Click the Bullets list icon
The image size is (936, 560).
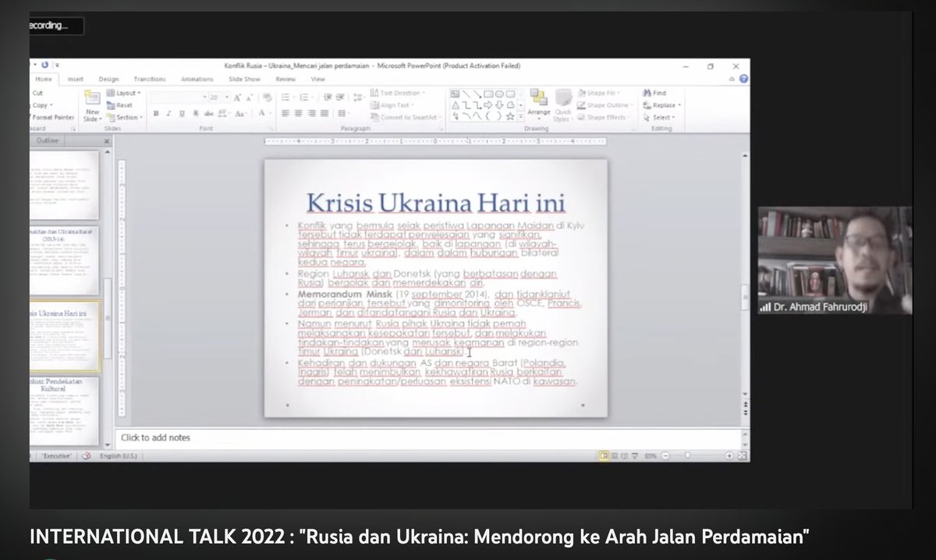(x=285, y=97)
